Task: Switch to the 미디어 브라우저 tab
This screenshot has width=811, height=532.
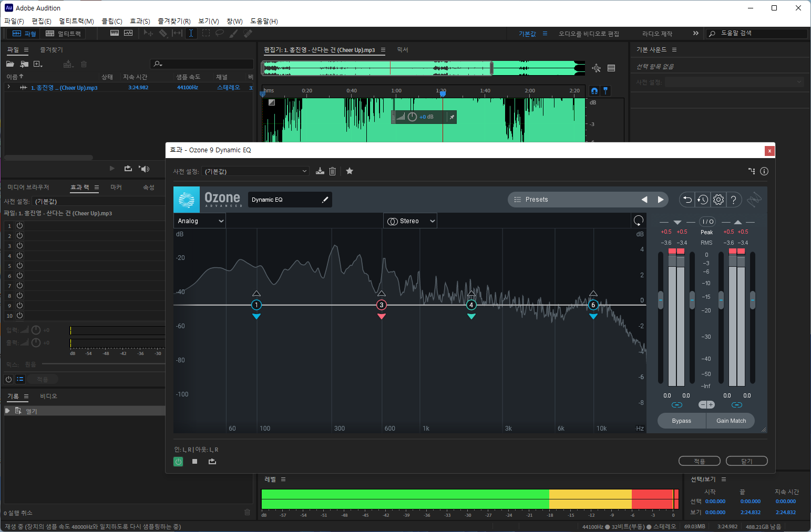Action: click(28, 187)
